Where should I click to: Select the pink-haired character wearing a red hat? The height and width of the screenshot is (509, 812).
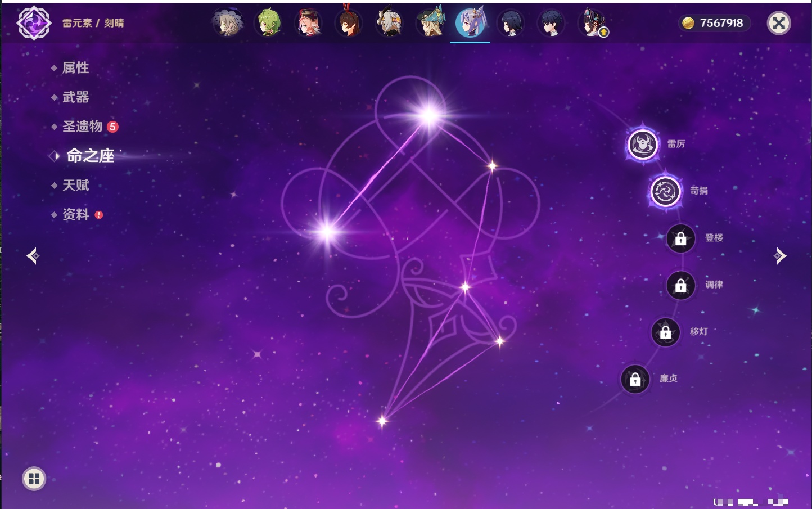(x=309, y=23)
